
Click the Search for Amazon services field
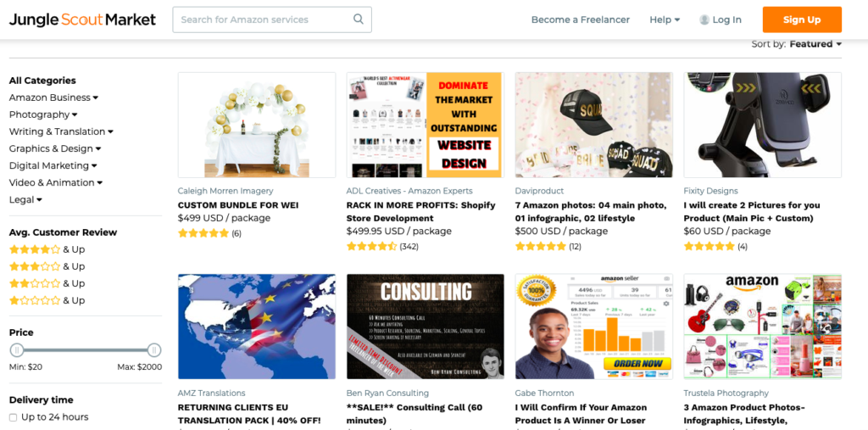(272, 20)
